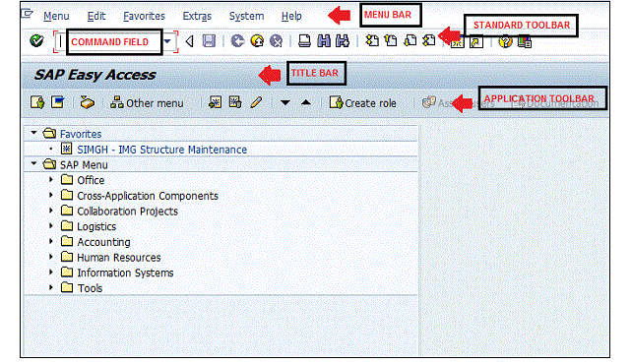Screen dimensions: 631x364
Task: Expand the Office folder arrow
Action: (x=51, y=179)
